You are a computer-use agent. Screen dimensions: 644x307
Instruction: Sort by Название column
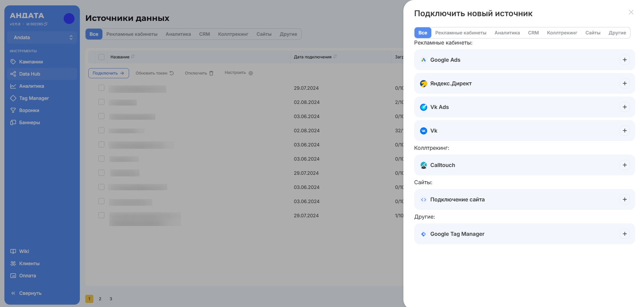(133, 57)
